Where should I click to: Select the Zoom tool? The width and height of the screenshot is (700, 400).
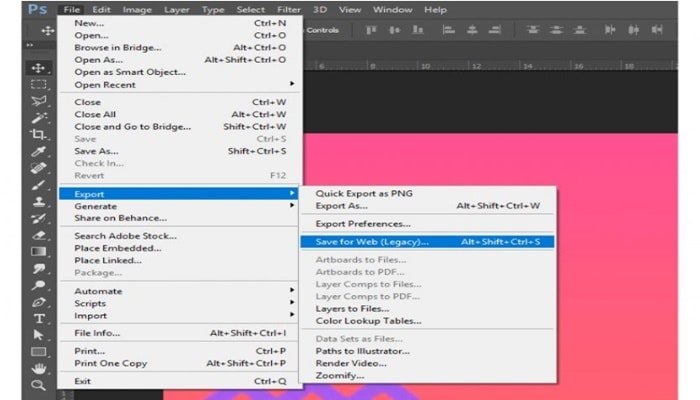38,385
